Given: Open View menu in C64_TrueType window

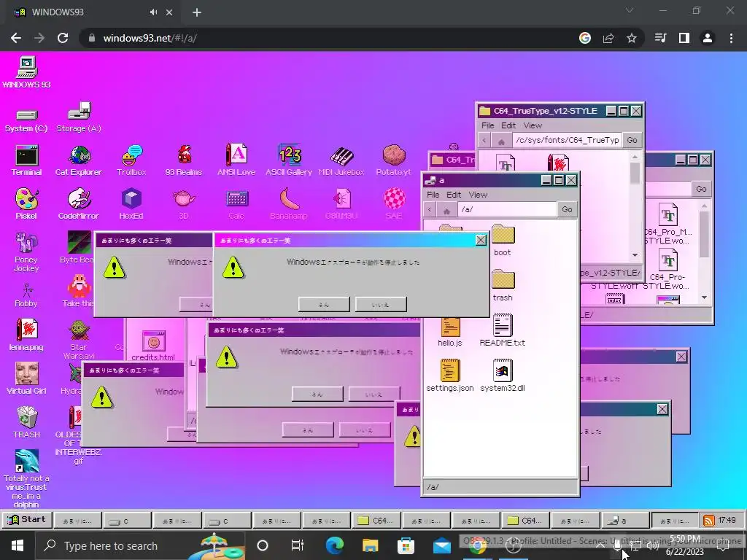Looking at the screenshot, I should click(x=533, y=125).
